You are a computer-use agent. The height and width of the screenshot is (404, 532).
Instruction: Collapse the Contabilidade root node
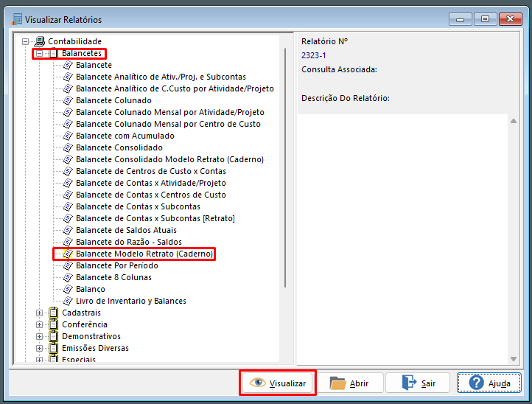pos(26,41)
